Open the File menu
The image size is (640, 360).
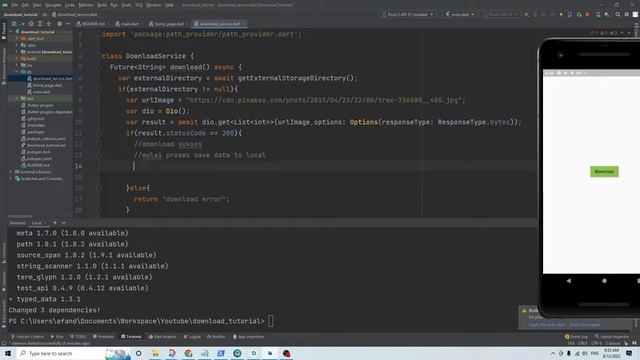click(x=15, y=5)
